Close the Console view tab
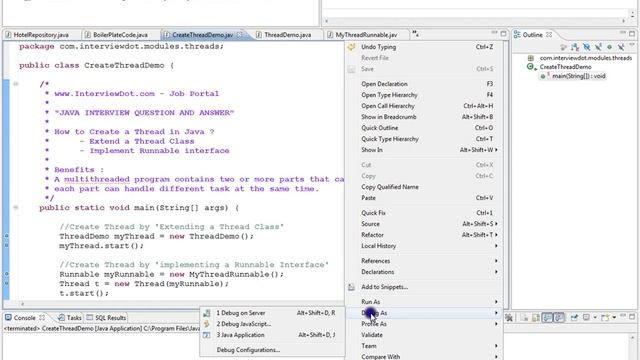Image resolution: width=640 pixels, height=360 pixels. pos(42,317)
